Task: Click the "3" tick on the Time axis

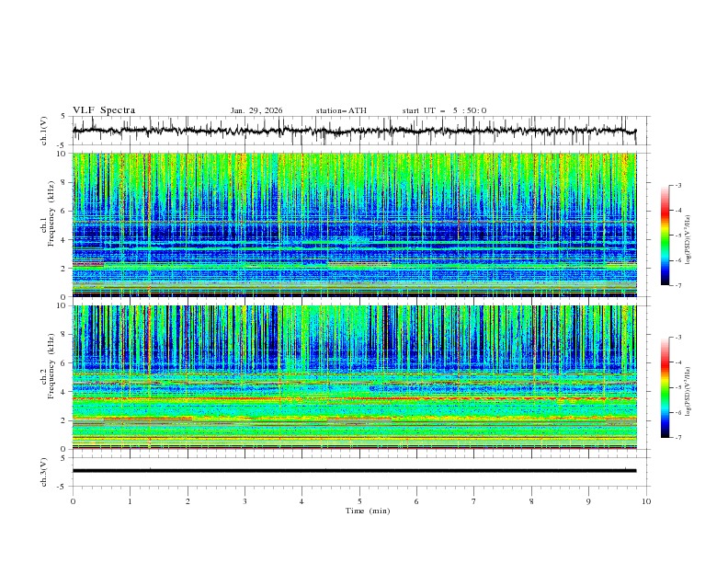Action: click(245, 501)
